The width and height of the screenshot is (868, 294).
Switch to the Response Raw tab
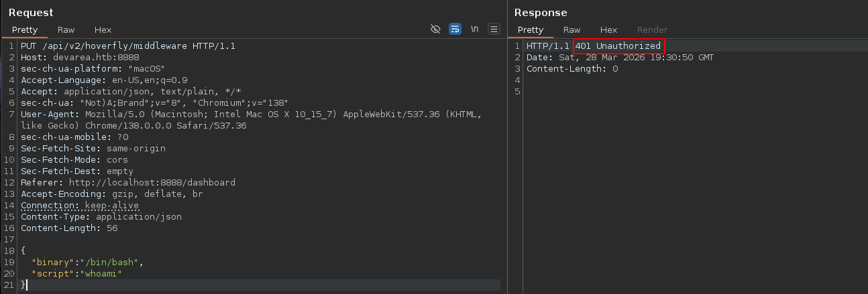[x=572, y=29]
